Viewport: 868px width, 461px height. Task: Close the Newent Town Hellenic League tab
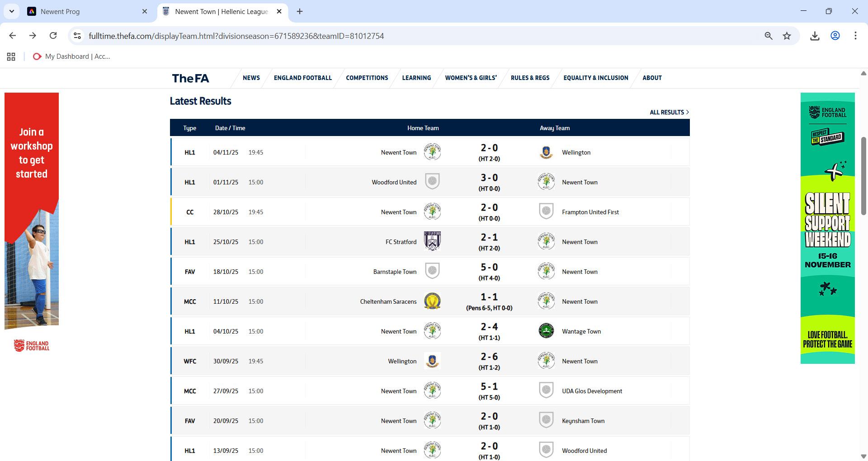pos(279,11)
